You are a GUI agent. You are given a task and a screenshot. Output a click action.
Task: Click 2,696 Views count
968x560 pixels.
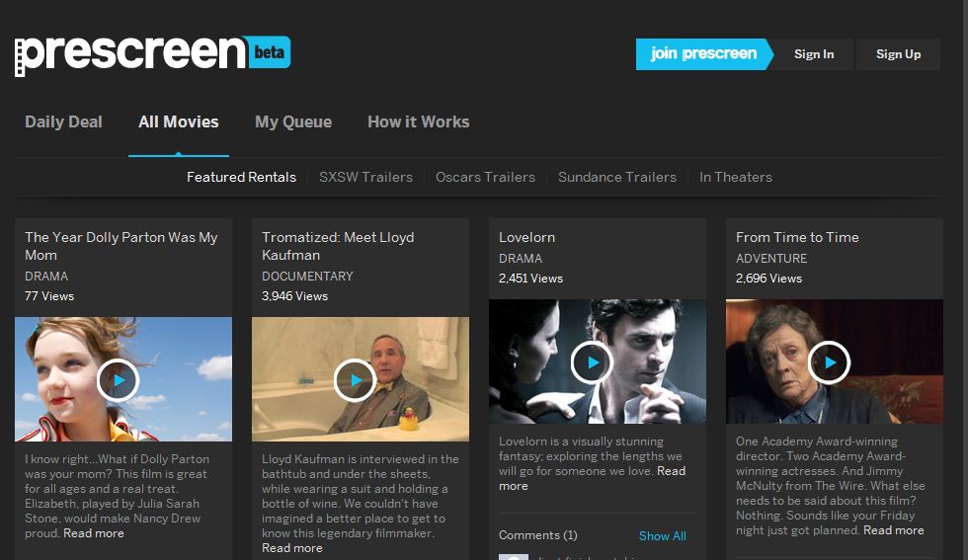pos(768,279)
